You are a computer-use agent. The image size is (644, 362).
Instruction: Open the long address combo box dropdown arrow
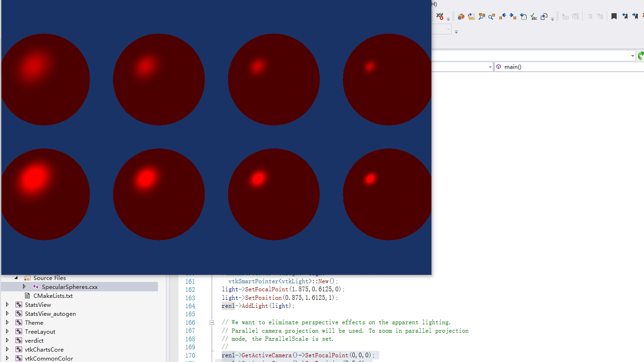633,56
